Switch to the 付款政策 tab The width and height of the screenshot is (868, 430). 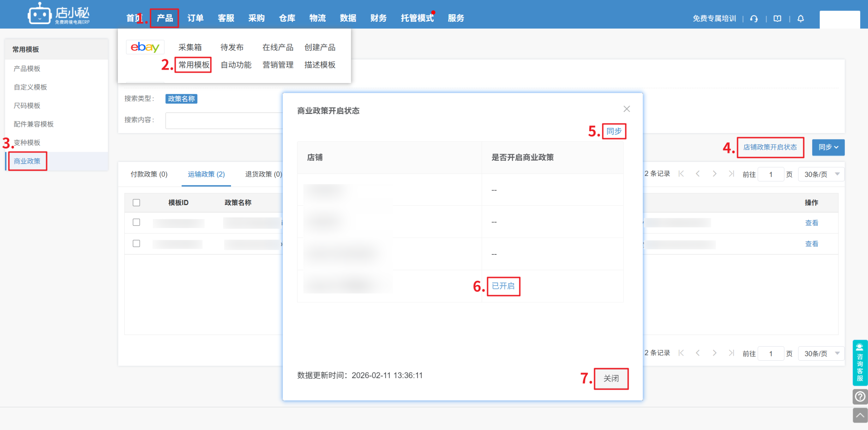[x=149, y=174]
